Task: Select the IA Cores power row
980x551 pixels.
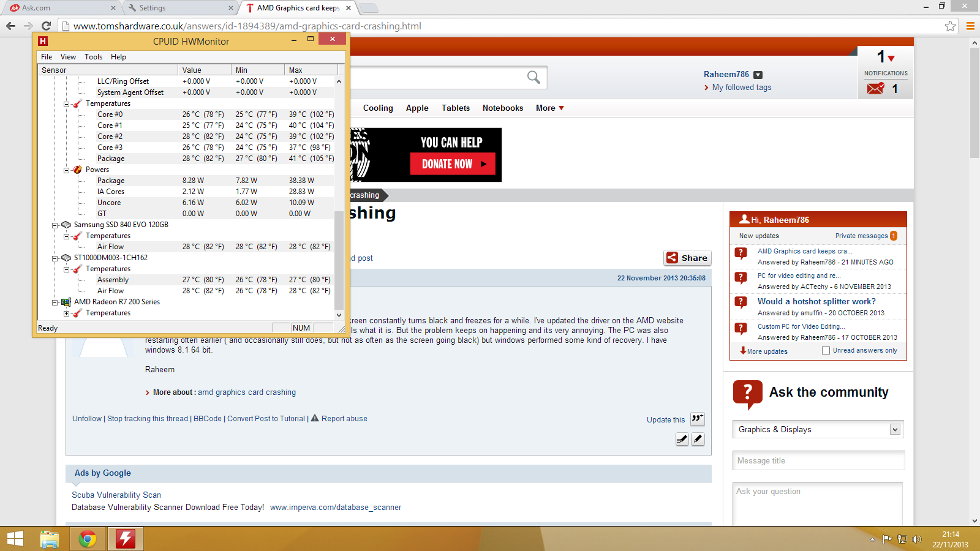Action: tap(186, 192)
